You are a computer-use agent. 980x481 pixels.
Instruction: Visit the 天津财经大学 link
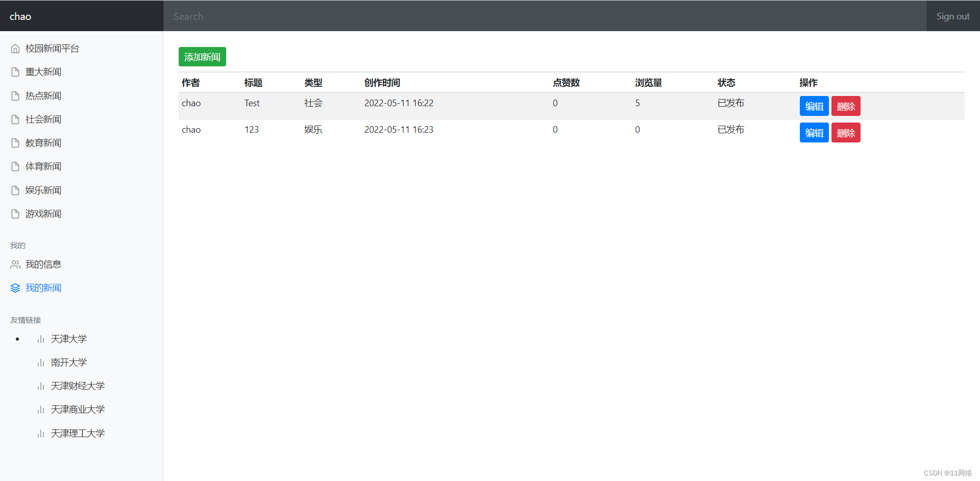click(78, 386)
